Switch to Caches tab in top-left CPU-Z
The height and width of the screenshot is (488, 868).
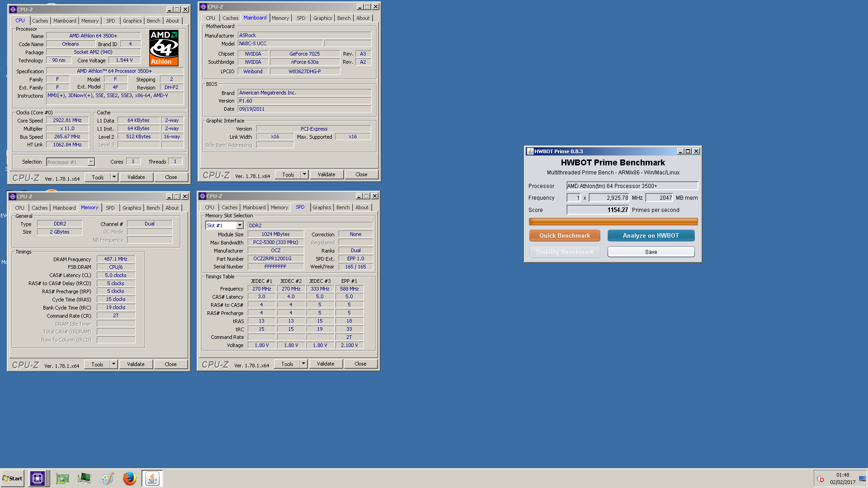[40, 21]
